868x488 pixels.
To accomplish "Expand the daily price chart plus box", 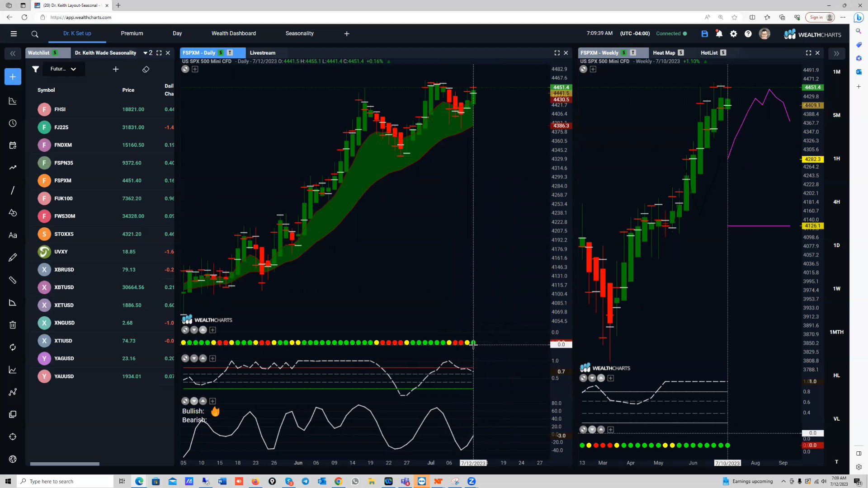I will [x=195, y=69].
